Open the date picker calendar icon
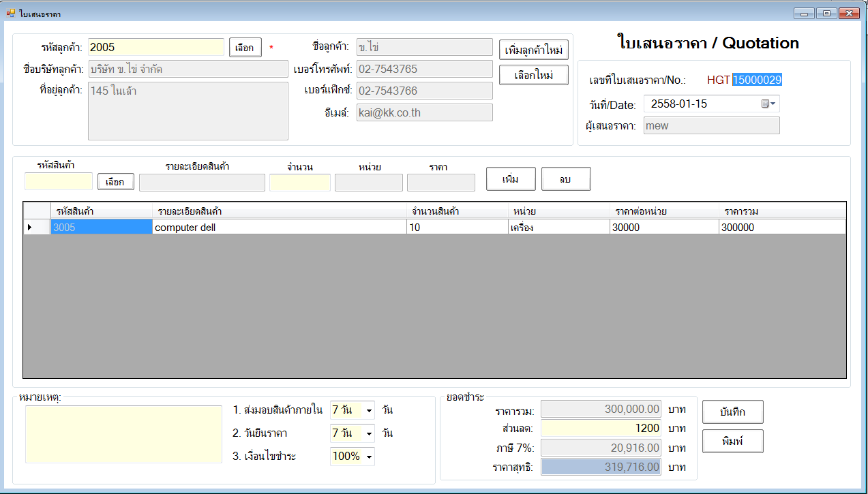 point(768,104)
